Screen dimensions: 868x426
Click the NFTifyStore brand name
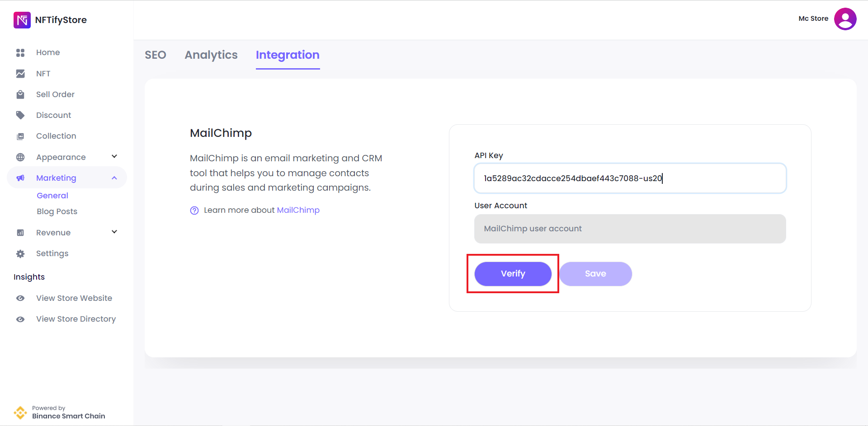click(61, 20)
